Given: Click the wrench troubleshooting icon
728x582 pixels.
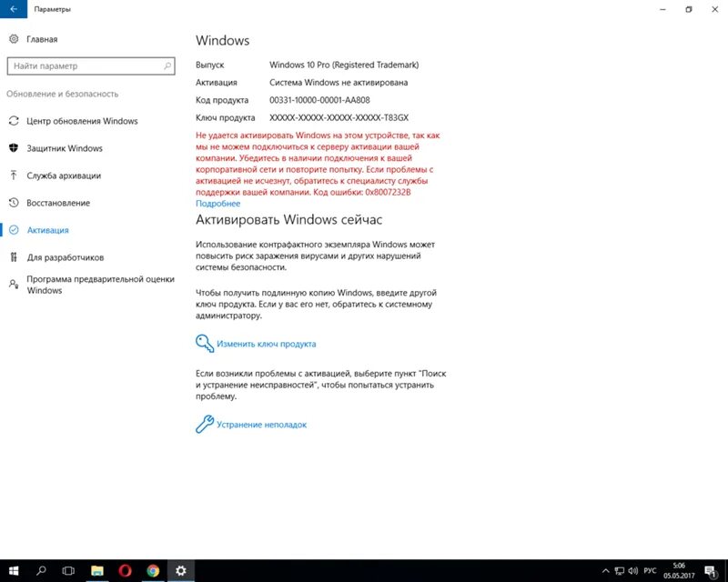Looking at the screenshot, I should click(x=204, y=424).
